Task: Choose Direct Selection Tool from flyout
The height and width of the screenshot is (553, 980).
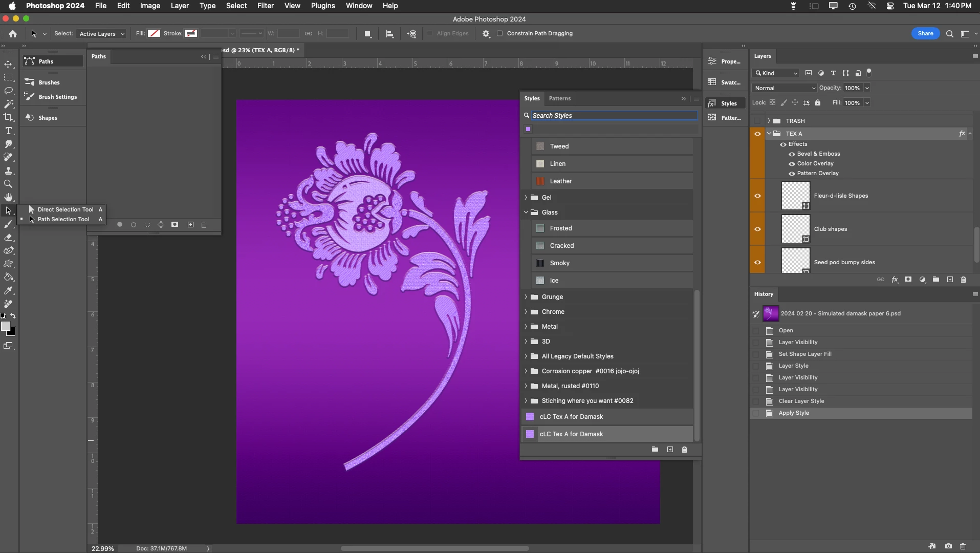Action: pos(65,209)
